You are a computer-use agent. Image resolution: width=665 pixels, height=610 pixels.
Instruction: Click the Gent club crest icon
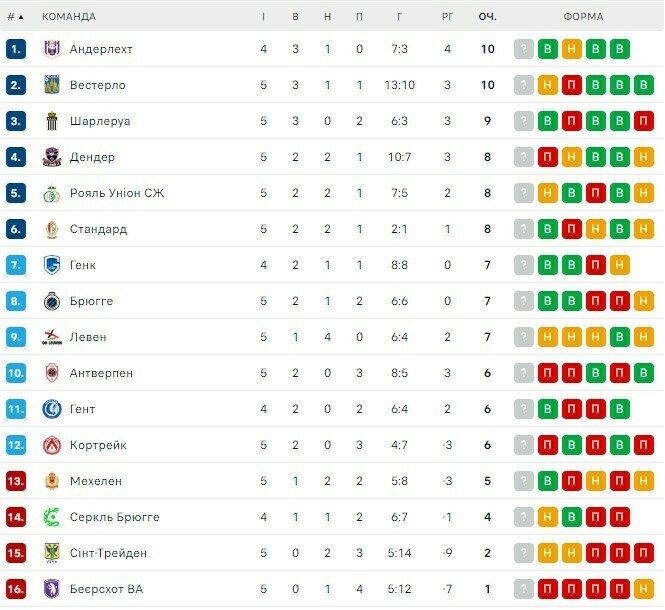[x=52, y=409]
